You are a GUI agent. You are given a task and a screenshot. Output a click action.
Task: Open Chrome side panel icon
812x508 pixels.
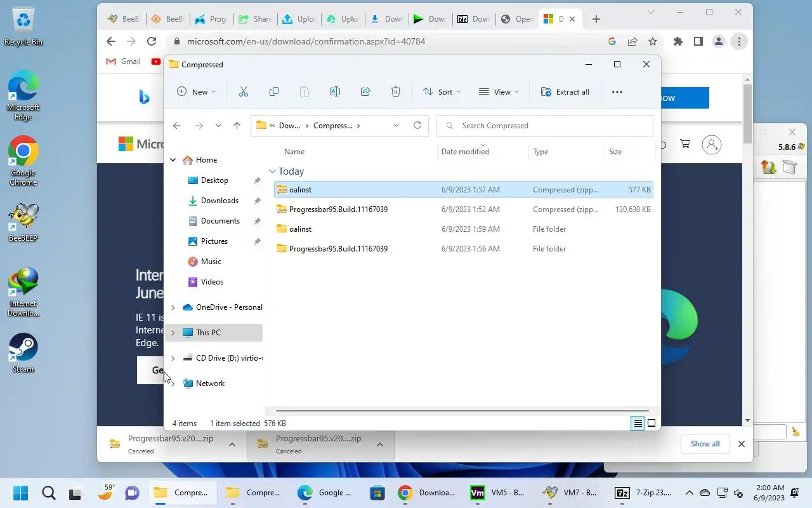[698, 41]
